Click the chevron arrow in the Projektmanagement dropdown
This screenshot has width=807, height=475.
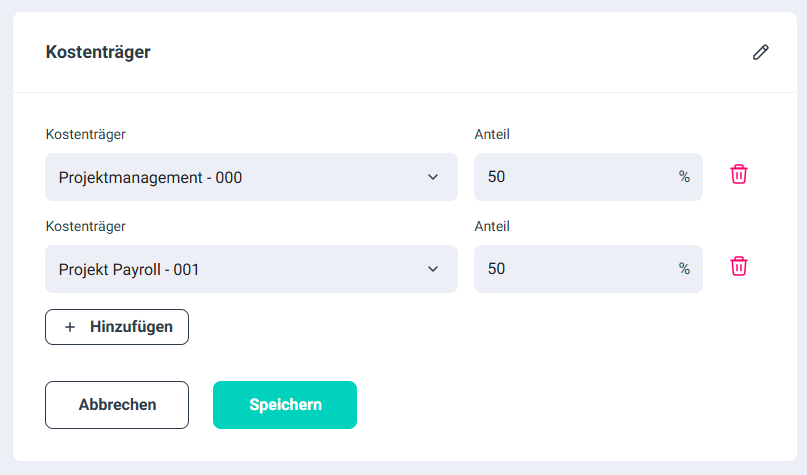coord(433,177)
